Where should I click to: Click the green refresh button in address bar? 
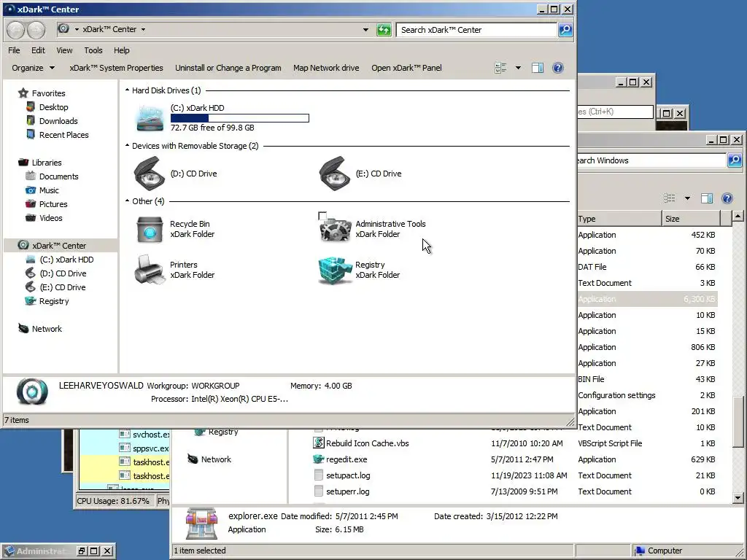384,29
